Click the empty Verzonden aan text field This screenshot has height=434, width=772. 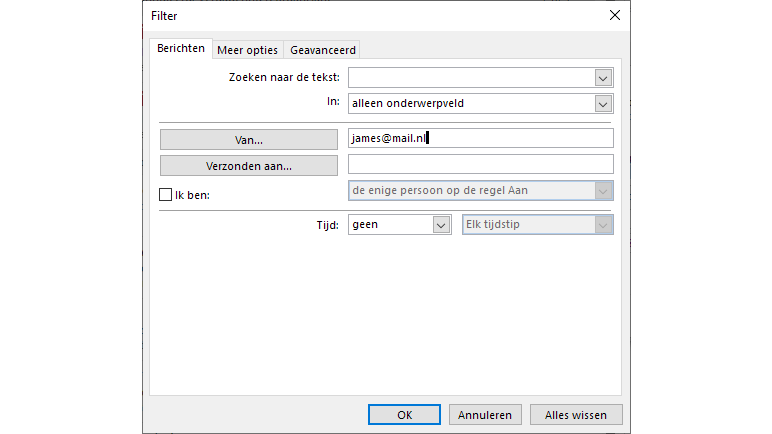coord(480,165)
